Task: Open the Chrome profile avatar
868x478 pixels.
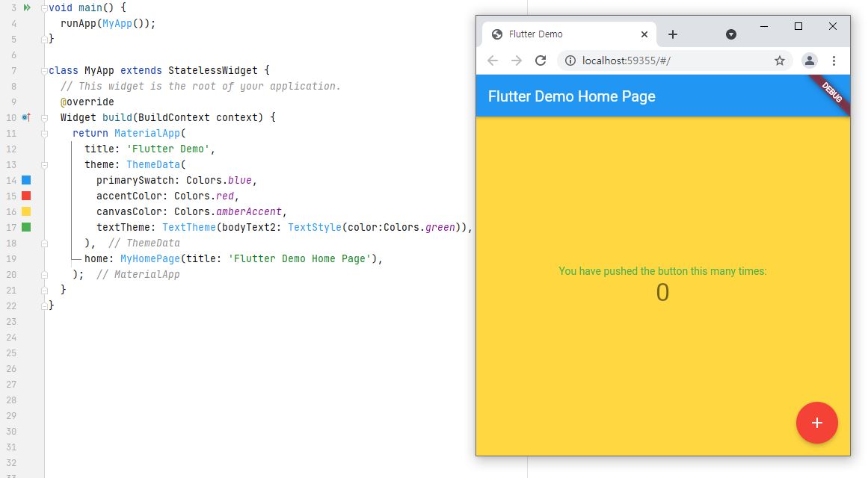Action: (x=810, y=60)
